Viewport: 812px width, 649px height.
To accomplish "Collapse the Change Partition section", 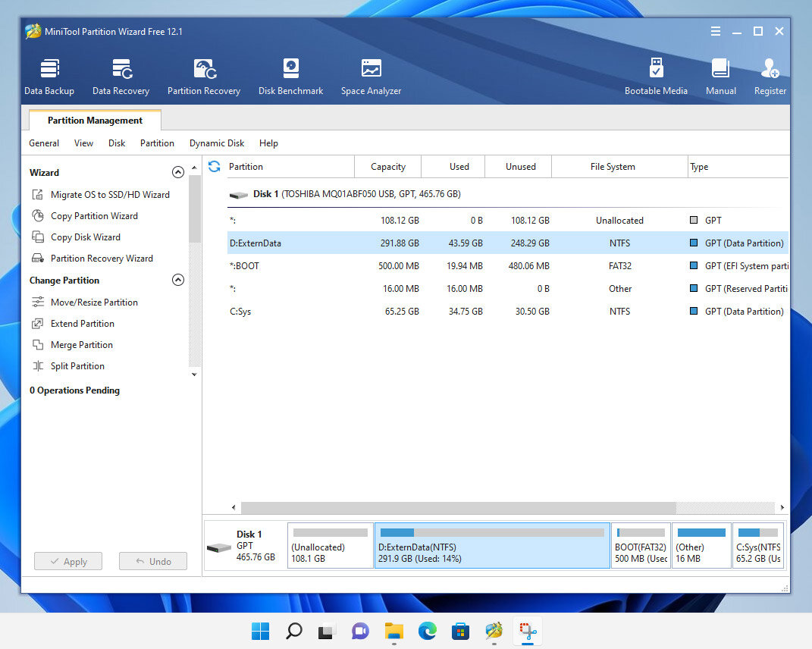I will point(178,280).
